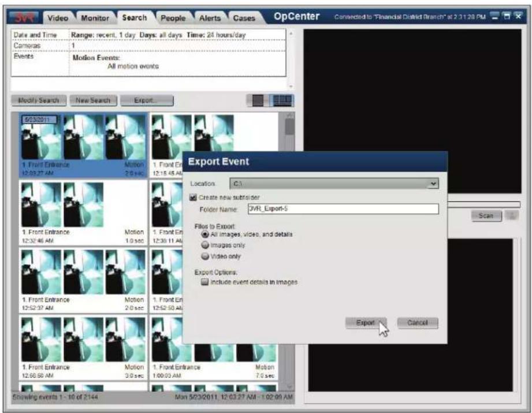This screenshot has height=413, width=532.
Task: Click the Export... button above results
Action: (147, 101)
